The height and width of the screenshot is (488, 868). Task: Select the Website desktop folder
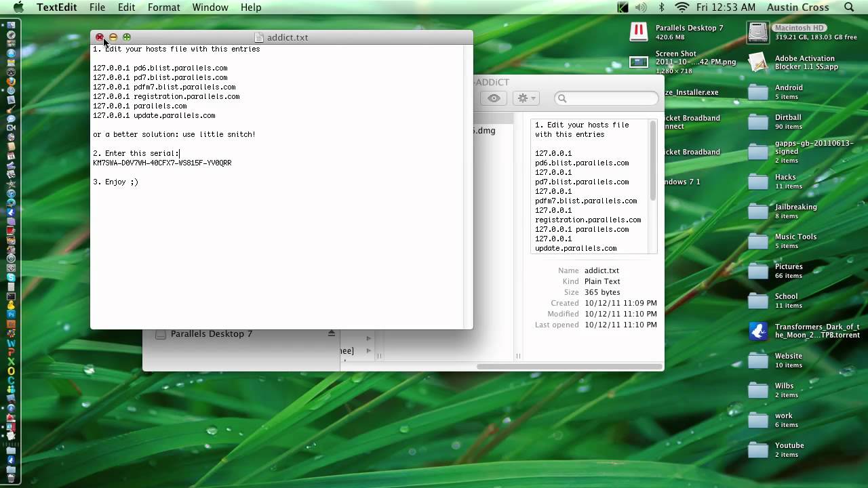pos(758,361)
